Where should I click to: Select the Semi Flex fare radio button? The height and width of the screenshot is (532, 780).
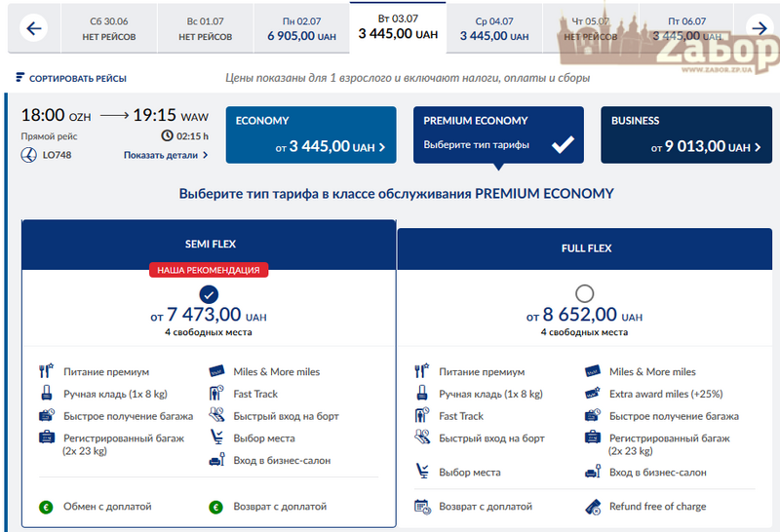coord(209,293)
